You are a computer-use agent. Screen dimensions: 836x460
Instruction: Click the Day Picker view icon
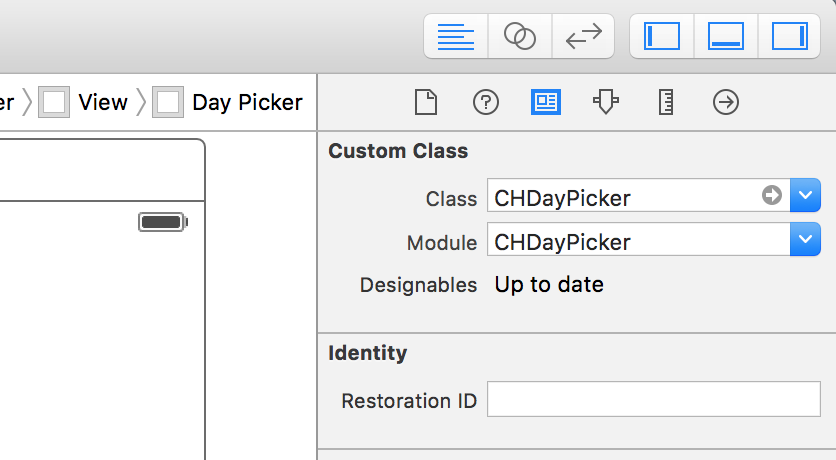168,102
